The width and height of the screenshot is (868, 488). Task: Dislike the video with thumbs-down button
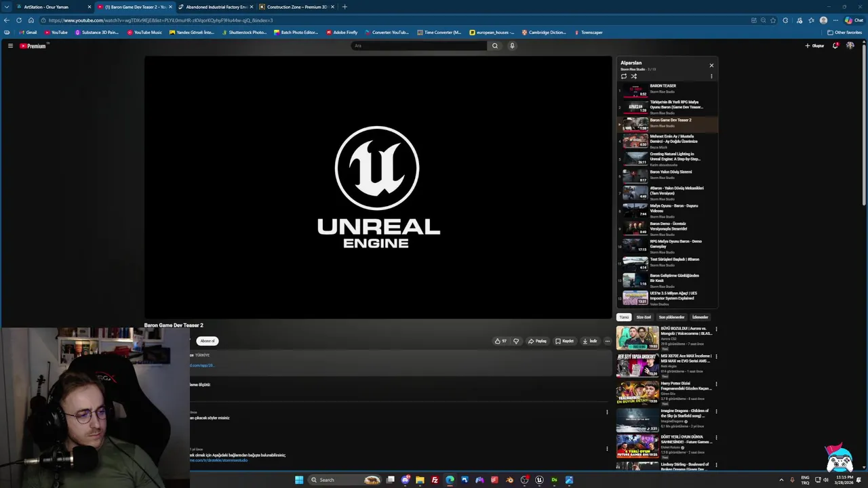[516, 341]
